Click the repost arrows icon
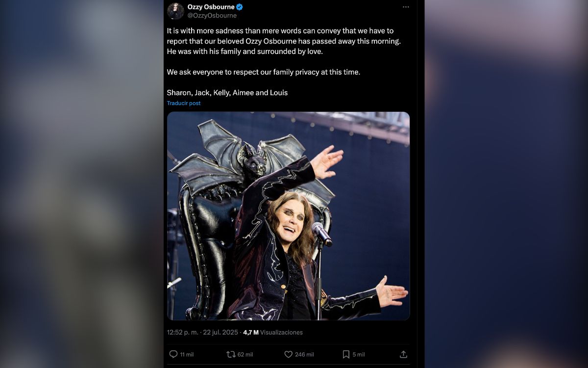Screen dimensions: 588x368 pyautogui.click(x=231, y=354)
